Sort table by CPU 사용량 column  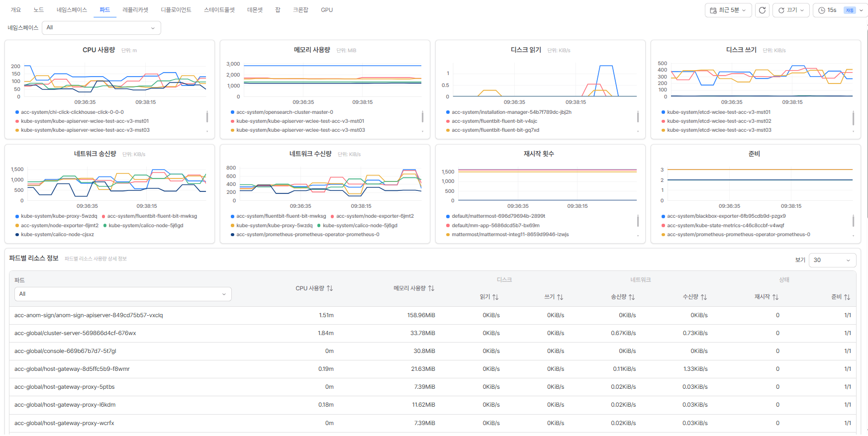point(330,288)
